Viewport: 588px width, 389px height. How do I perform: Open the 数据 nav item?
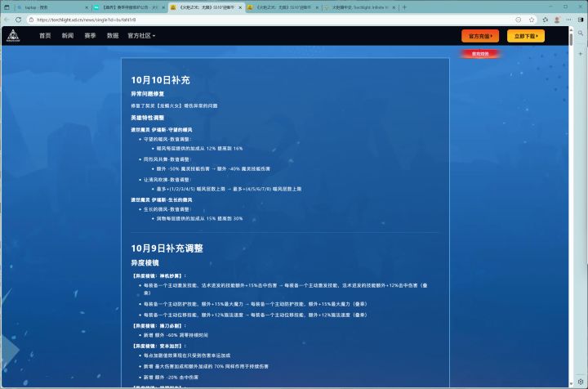click(x=113, y=36)
